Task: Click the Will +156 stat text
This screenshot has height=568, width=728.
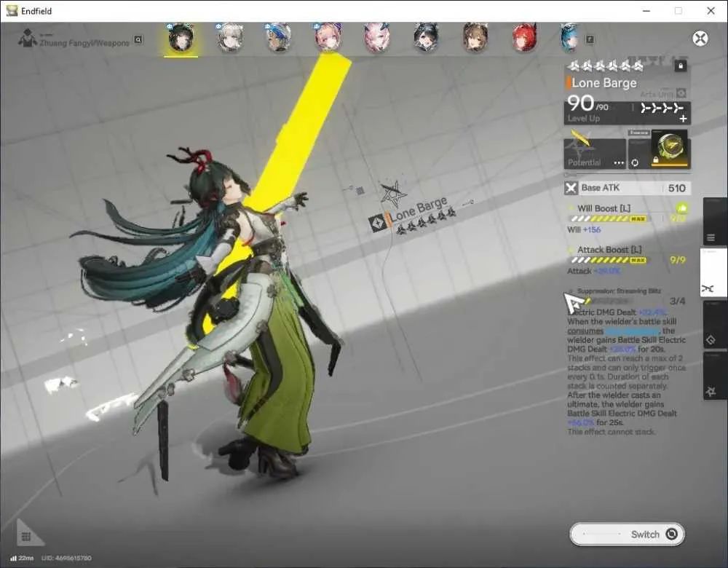Action: [x=584, y=229]
